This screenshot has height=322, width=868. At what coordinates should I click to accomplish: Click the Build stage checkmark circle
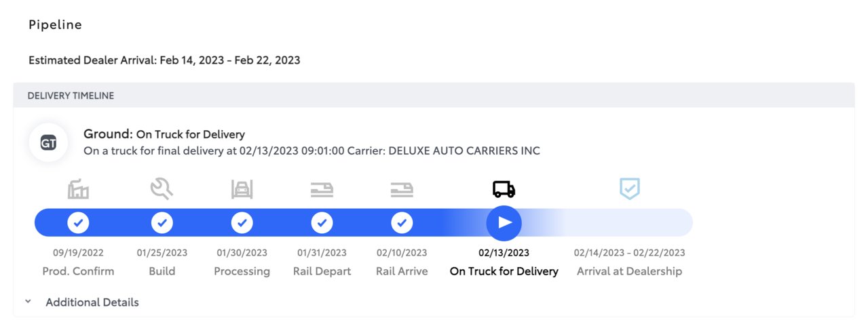(x=162, y=222)
